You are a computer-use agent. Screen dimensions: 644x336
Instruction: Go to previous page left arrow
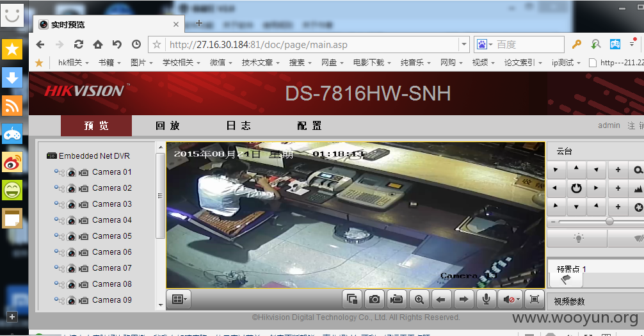click(441, 299)
